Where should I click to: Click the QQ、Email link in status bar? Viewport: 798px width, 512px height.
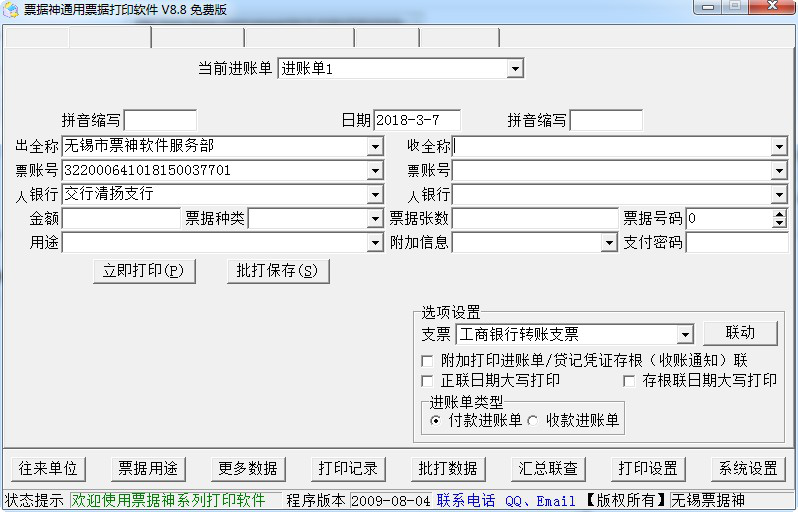pos(540,501)
